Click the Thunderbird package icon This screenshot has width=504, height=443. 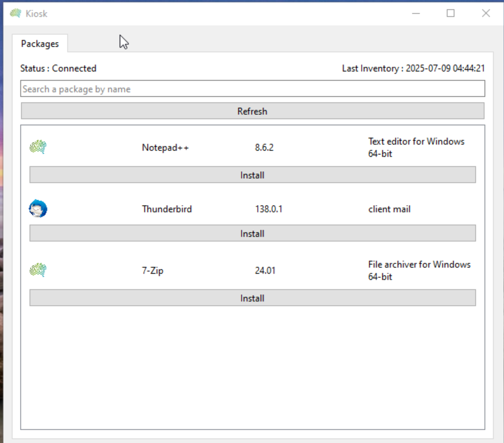pos(38,209)
